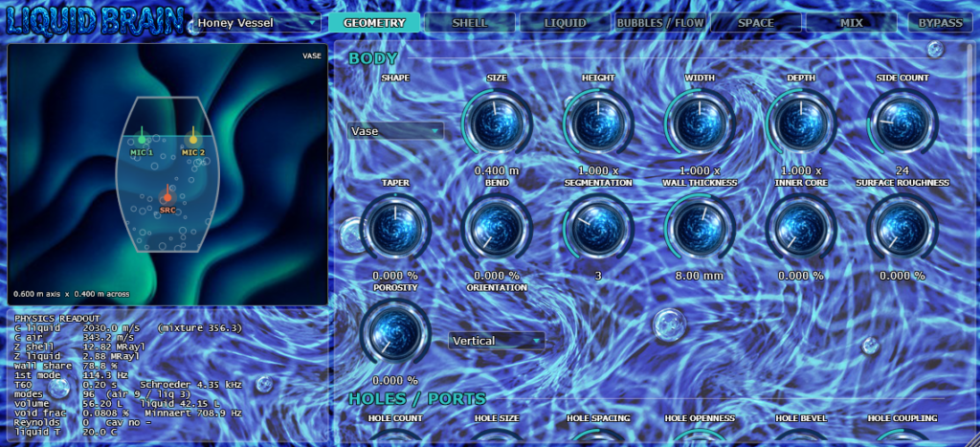
Task: Open the Vertical orientation dropdown
Action: pos(497,341)
